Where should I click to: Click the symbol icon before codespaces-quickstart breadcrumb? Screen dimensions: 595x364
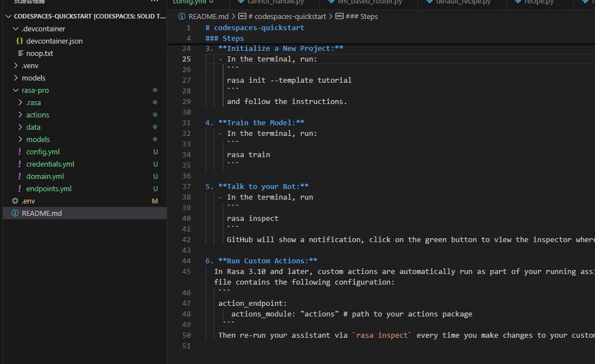242,16
